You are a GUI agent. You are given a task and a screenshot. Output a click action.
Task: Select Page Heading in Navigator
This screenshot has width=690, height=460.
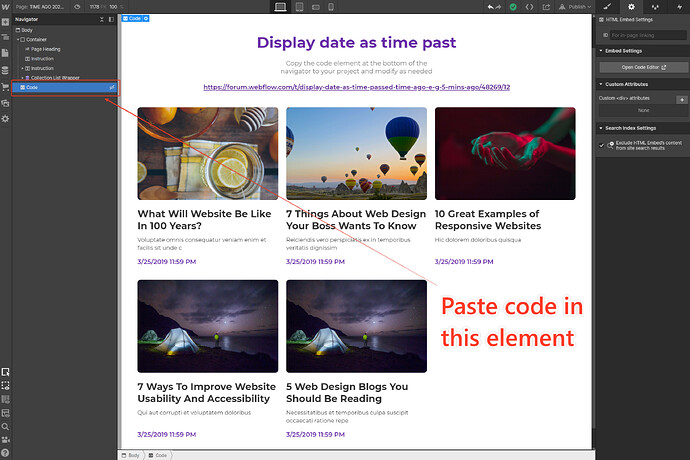(x=45, y=49)
